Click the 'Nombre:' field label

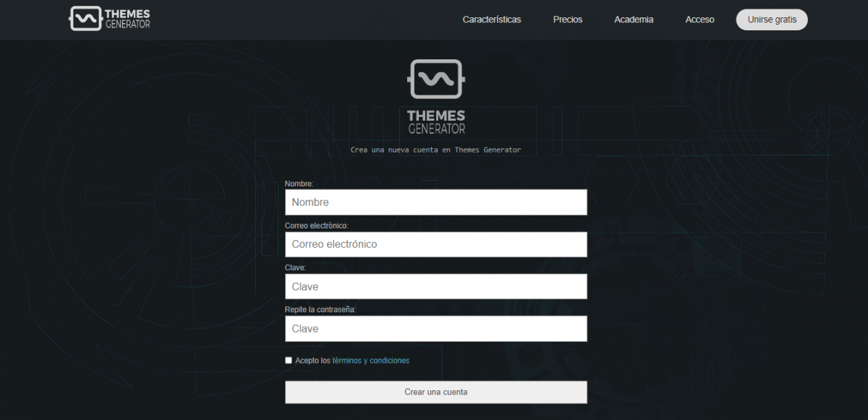tap(299, 184)
